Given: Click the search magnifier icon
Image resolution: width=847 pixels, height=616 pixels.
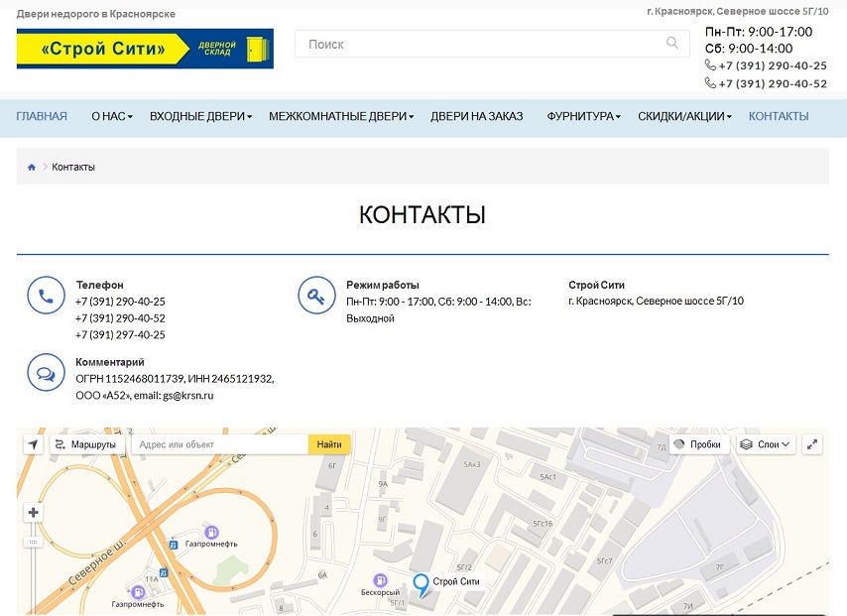Looking at the screenshot, I should (x=672, y=44).
